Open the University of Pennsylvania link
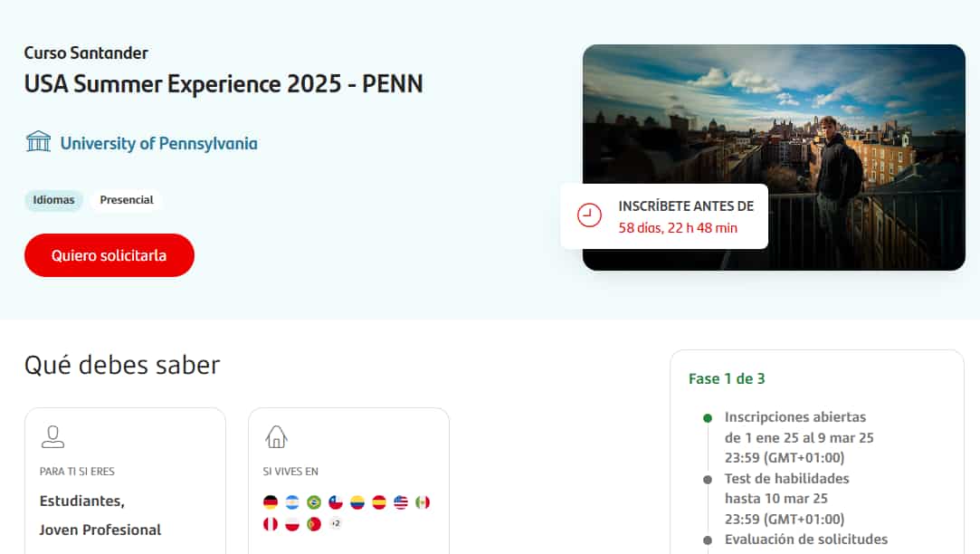The image size is (980, 554). (x=158, y=143)
